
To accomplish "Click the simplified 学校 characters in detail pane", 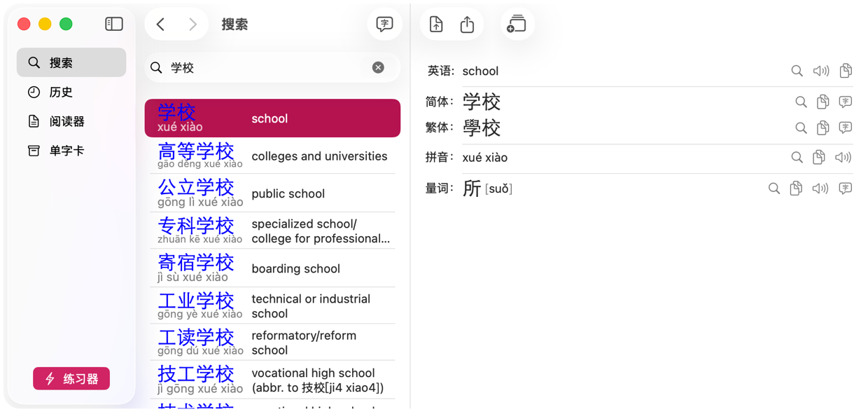I will click(x=482, y=102).
